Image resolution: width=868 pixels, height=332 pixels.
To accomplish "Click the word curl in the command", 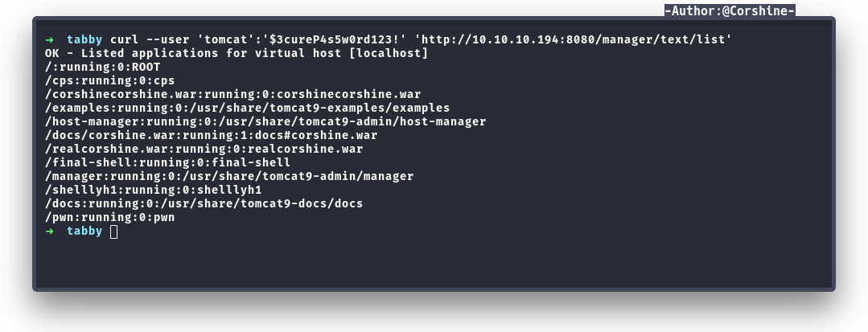I will point(124,39).
